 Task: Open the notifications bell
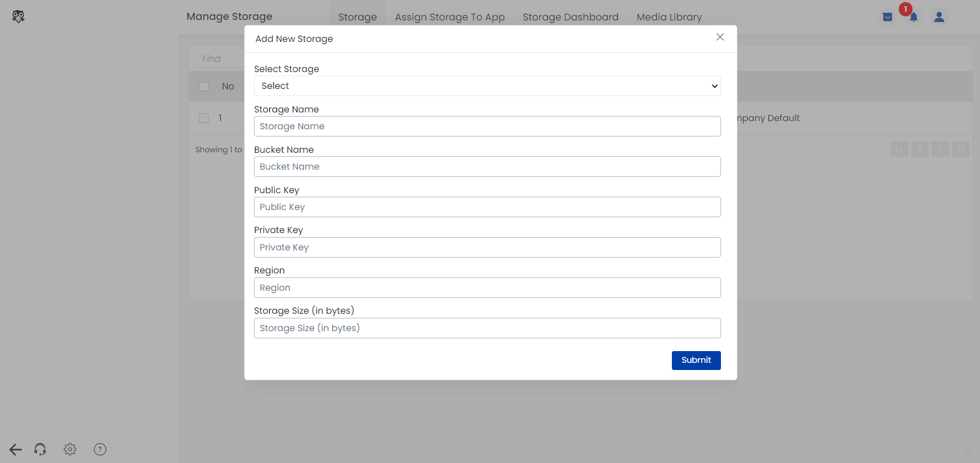point(913,17)
